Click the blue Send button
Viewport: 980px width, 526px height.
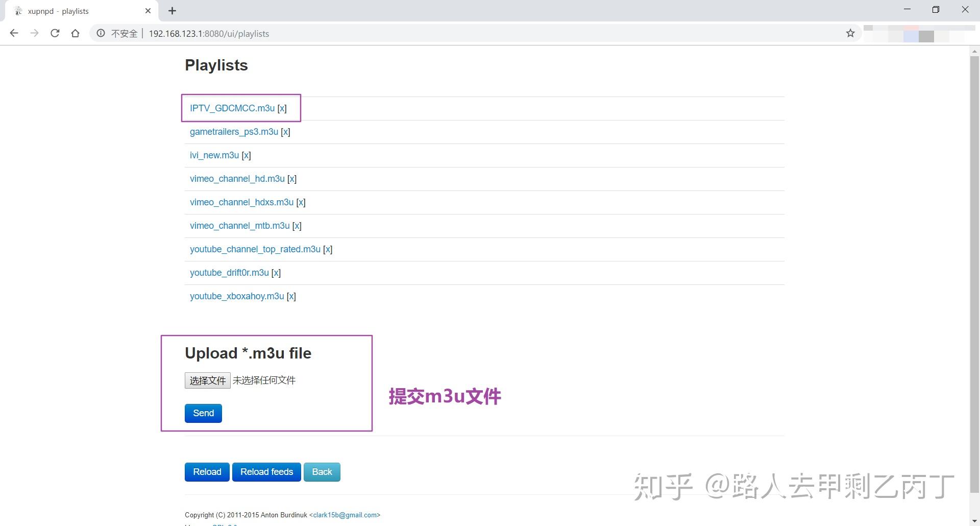click(x=203, y=413)
